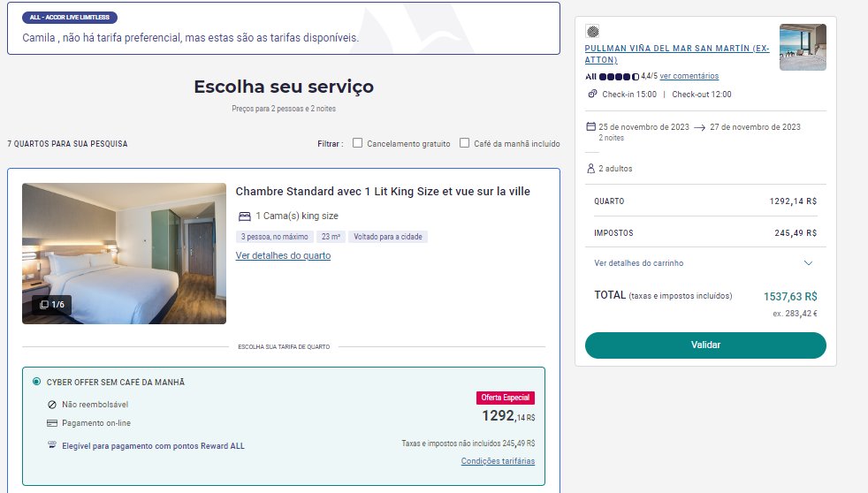Image resolution: width=868 pixels, height=493 pixels.
Task: Open Pullman Viña del Mar hotel link
Action: point(677,54)
